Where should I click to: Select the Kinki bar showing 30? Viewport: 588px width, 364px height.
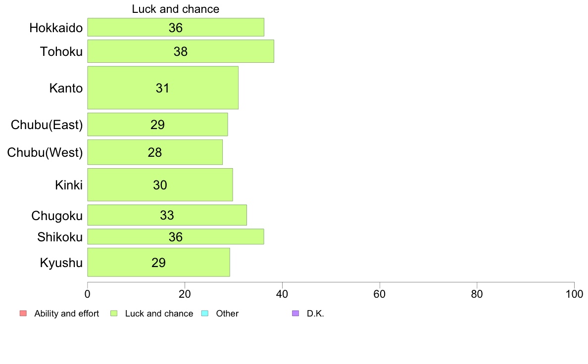tap(160, 185)
